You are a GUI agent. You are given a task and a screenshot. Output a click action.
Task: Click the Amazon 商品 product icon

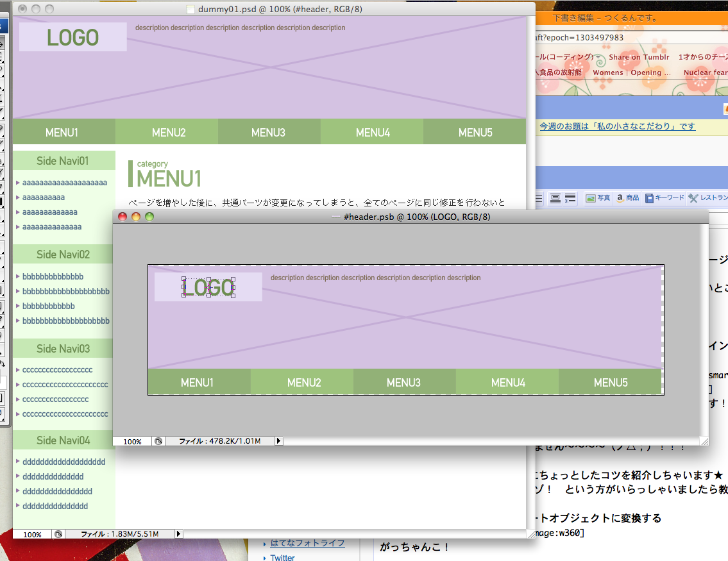click(x=620, y=197)
